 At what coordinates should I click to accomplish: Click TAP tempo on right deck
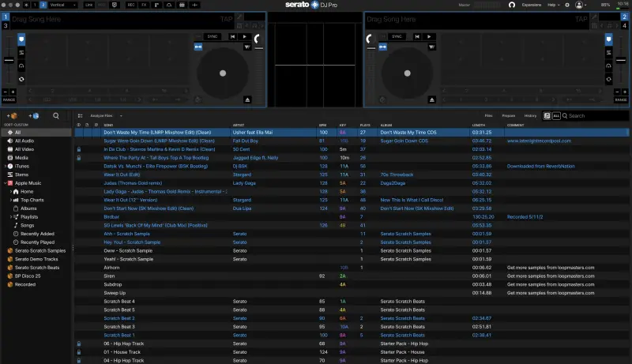[581, 19]
